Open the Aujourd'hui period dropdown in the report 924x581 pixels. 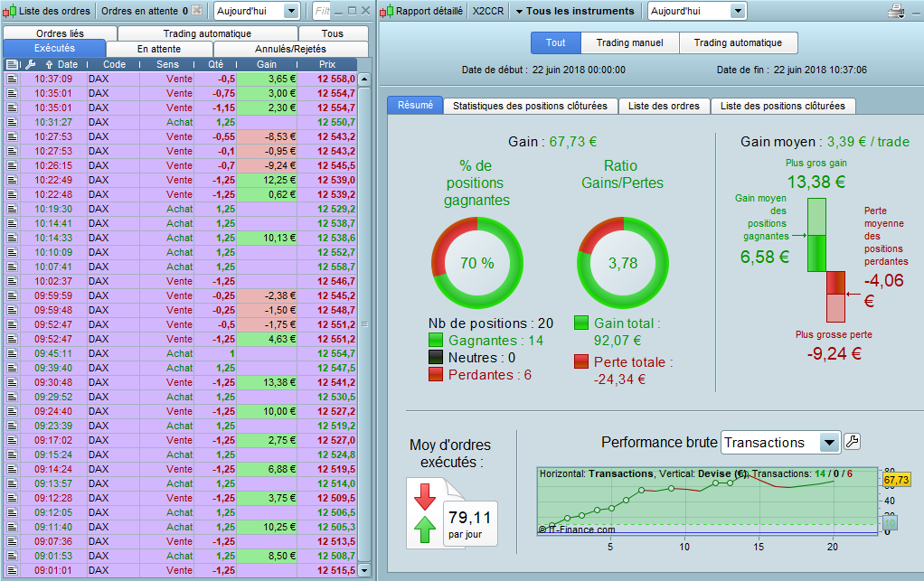[696, 11]
